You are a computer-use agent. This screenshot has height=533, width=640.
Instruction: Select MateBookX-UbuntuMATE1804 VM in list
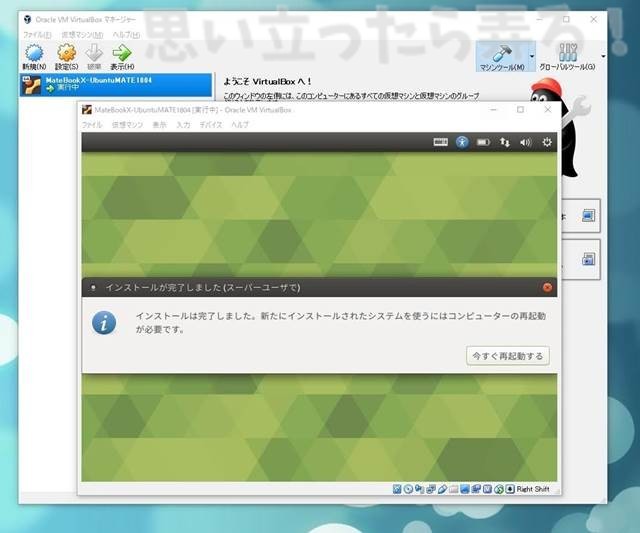coord(116,84)
